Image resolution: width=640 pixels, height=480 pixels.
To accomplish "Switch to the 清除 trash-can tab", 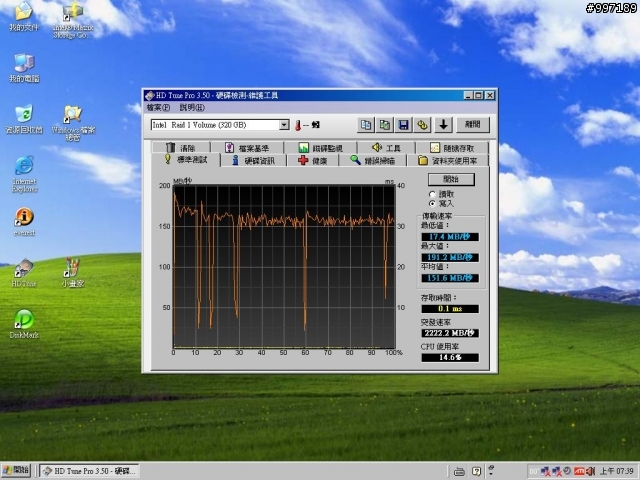I will point(181,148).
